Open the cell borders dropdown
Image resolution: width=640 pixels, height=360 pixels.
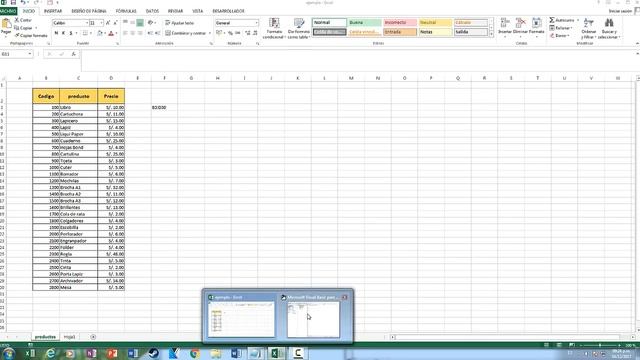[91, 33]
